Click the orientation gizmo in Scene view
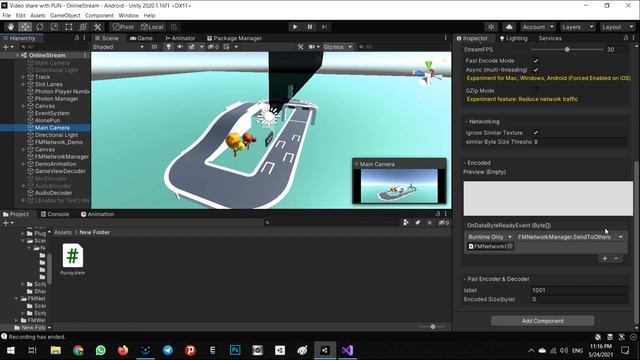 (x=427, y=73)
